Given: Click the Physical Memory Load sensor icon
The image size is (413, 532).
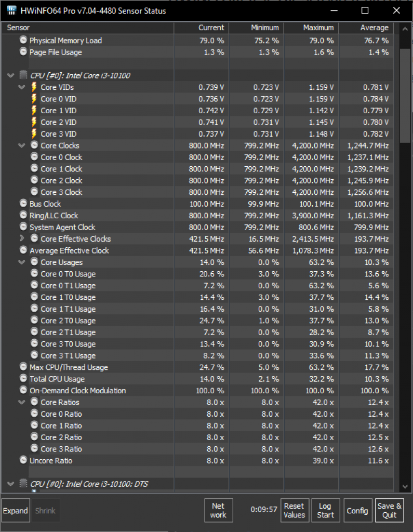Looking at the screenshot, I should (23, 40).
